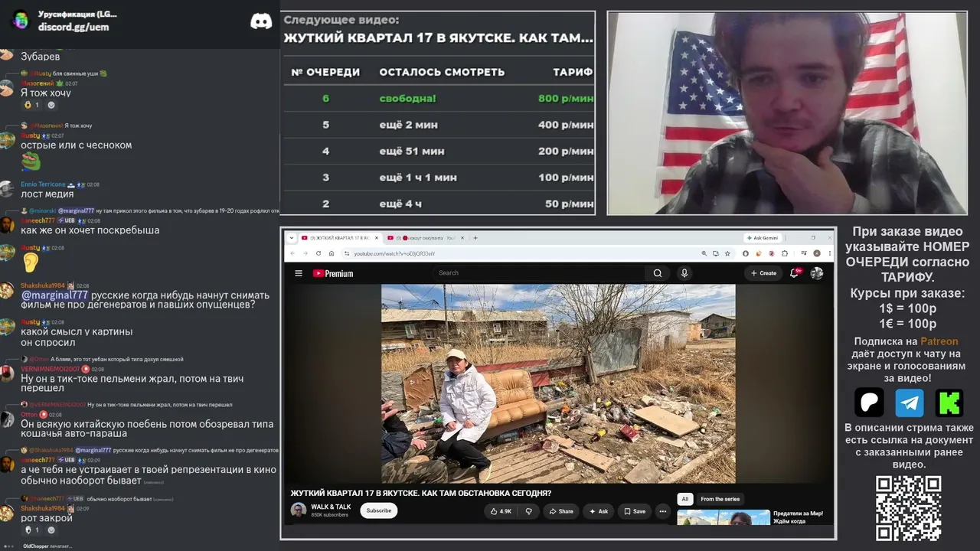980x551 pixels.
Task: Open the Chrome profile avatar
Action: click(817, 253)
